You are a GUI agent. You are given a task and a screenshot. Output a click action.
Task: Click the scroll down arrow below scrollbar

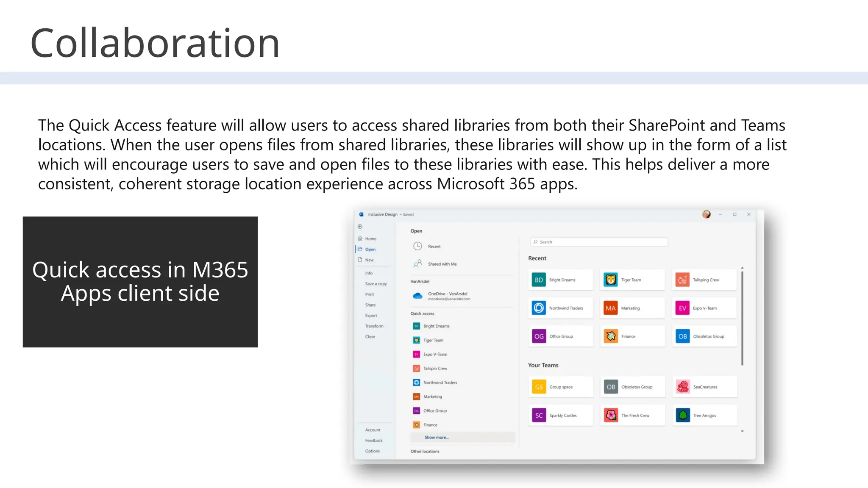(742, 431)
